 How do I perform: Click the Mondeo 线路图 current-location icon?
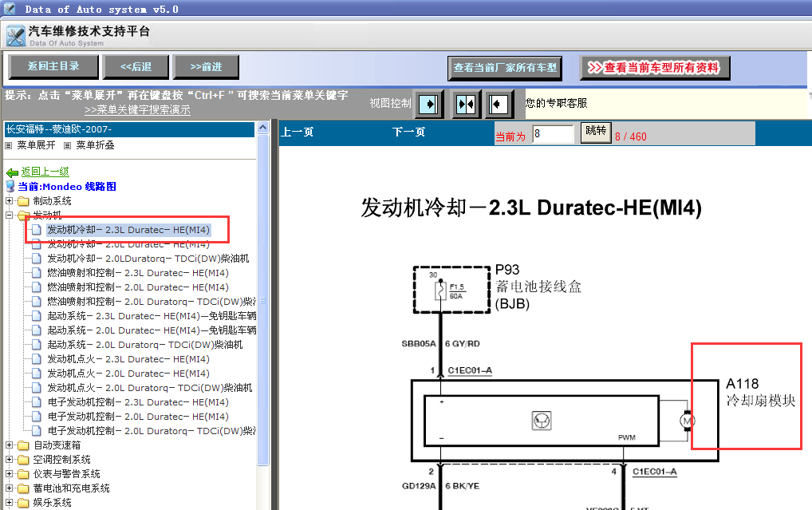[x=10, y=186]
